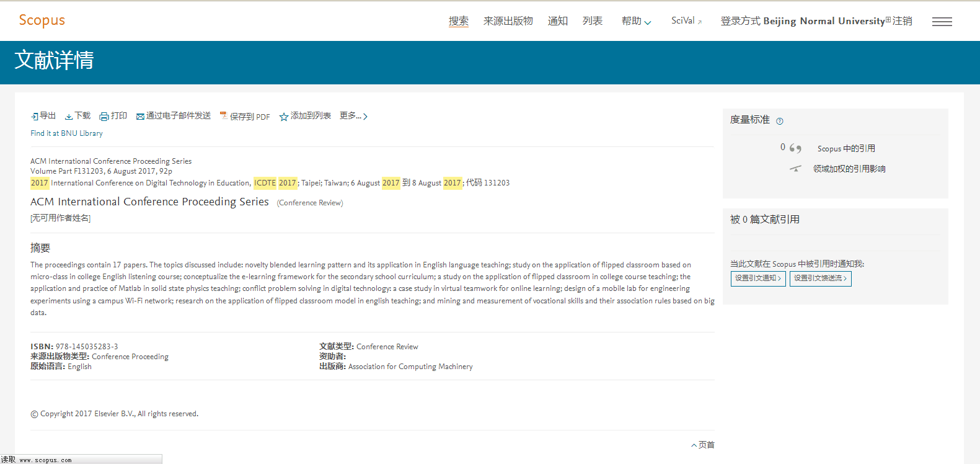Click the highlighted ICDTE keyword
This screenshot has height=464, width=980.
click(x=265, y=183)
